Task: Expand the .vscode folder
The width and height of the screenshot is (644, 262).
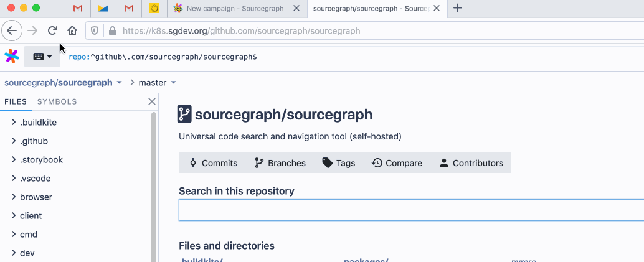Action: [x=14, y=178]
